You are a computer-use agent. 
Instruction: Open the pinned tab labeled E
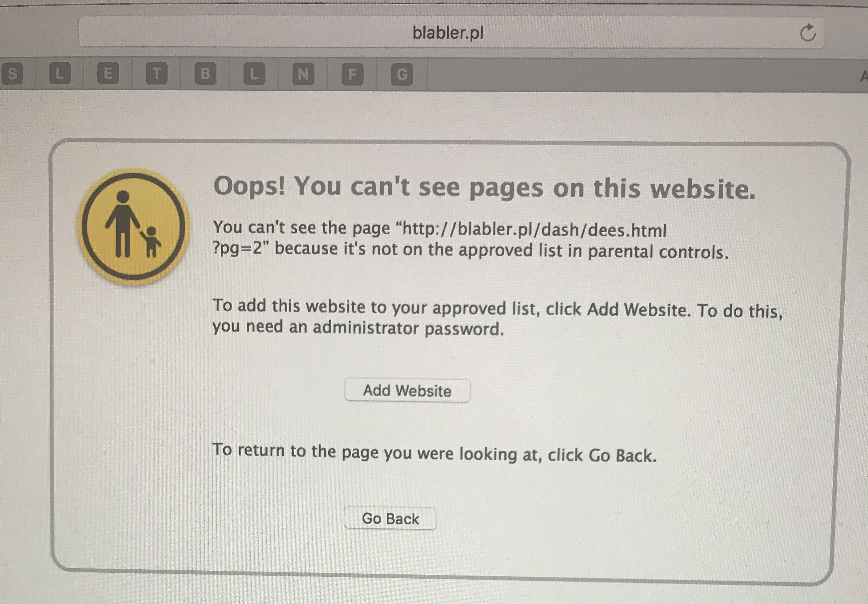pos(108,73)
